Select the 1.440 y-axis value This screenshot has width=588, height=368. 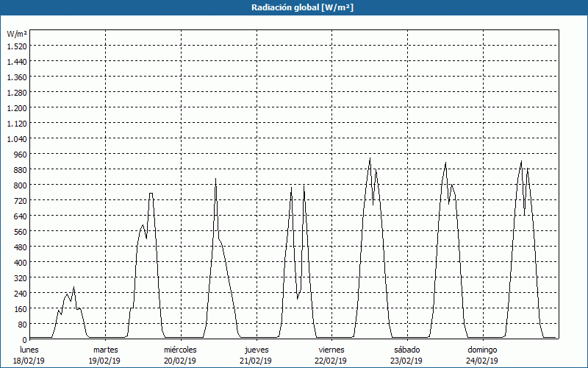tap(17, 61)
